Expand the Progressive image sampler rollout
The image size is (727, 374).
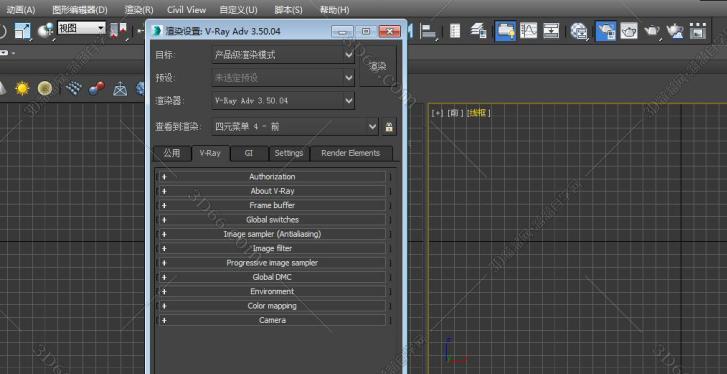click(272, 263)
